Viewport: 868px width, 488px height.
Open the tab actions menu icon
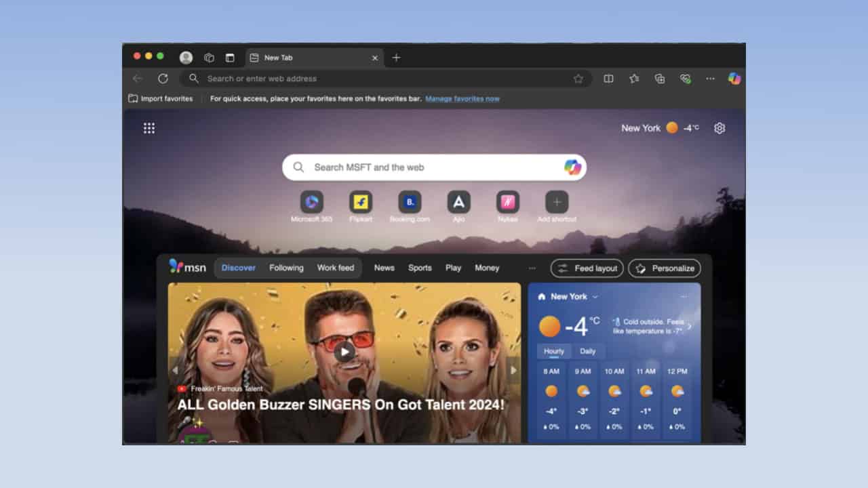click(x=230, y=58)
